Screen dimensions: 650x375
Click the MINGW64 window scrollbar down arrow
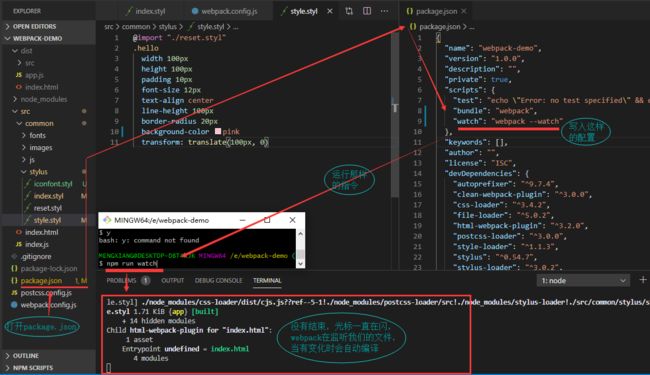click(301, 264)
